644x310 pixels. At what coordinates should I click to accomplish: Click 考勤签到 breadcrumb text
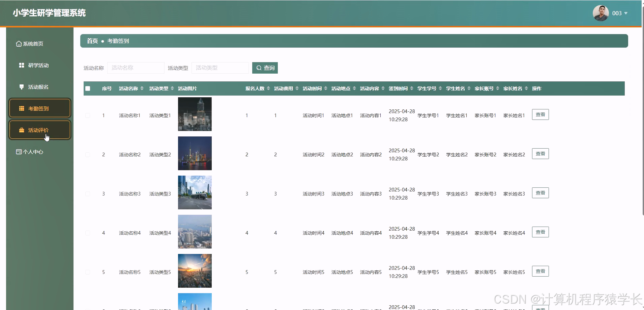click(x=118, y=41)
